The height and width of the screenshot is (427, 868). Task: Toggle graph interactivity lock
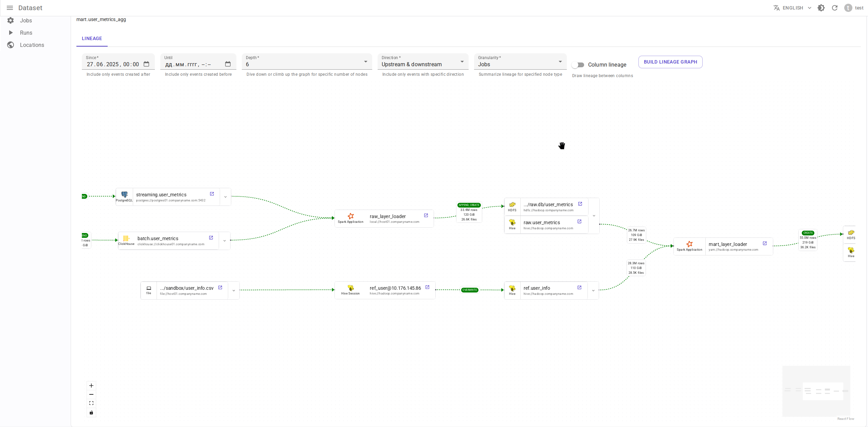tap(91, 412)
